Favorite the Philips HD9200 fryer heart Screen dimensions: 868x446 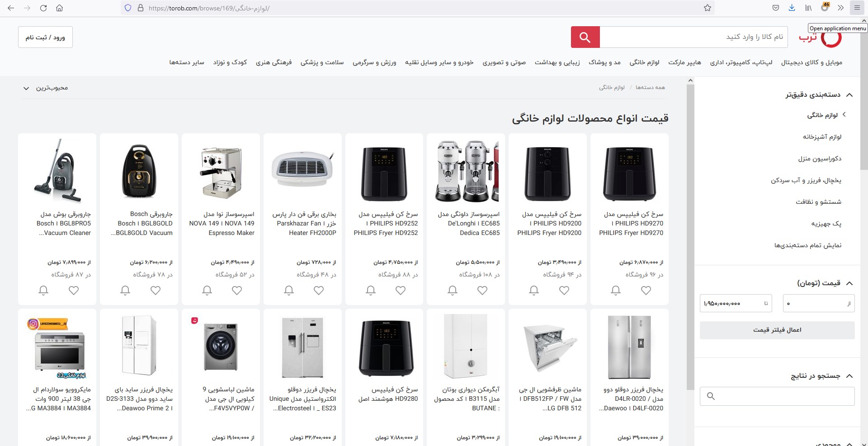click(564, 291)
